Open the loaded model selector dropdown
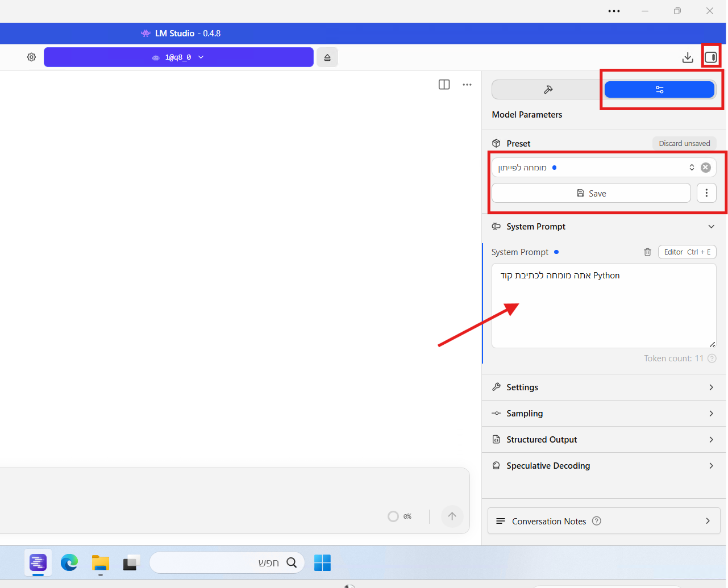 (178, 57)
